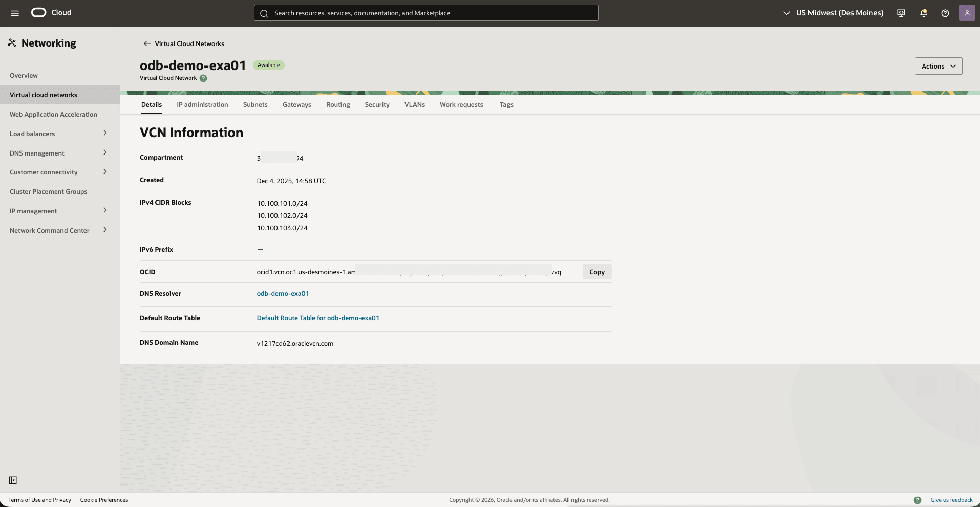Screen dimensions: 980x507
Task: Open the hamburger navigation menu
Action: pyautogui.click(x=14, y=13)
